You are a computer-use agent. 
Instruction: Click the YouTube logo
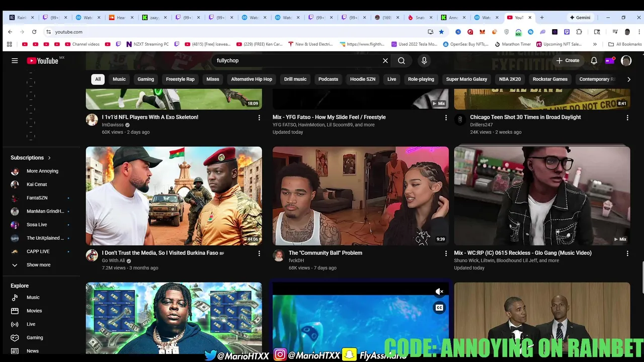43,60
